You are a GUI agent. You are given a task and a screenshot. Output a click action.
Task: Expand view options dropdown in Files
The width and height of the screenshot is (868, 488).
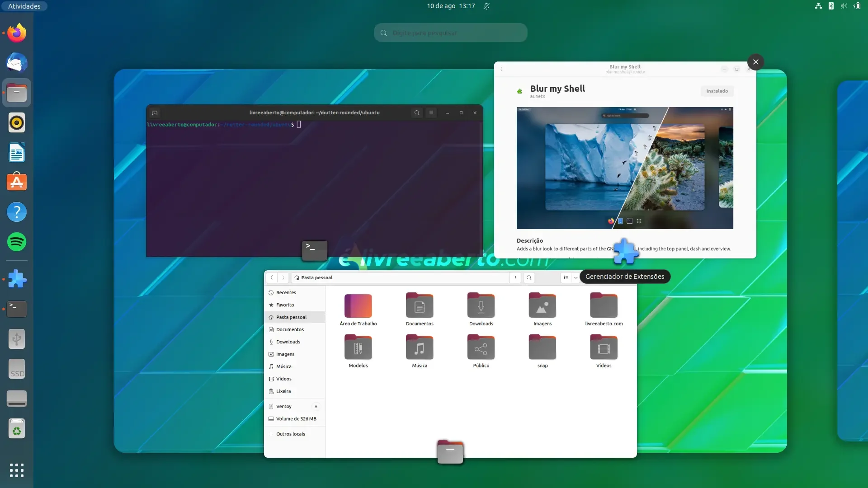point(576,278)
